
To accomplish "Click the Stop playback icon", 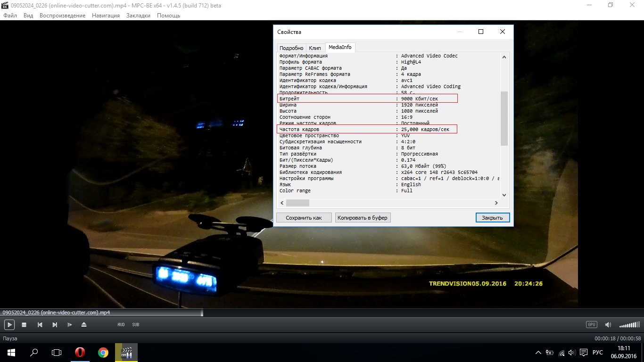I will (x=24, y=325).
